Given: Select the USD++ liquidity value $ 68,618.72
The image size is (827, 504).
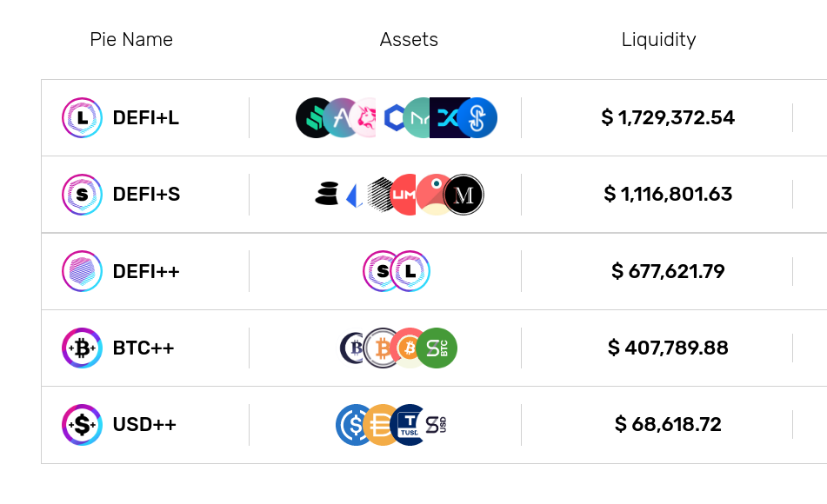Looking at the screenshot, I should (x=668, y=424).
